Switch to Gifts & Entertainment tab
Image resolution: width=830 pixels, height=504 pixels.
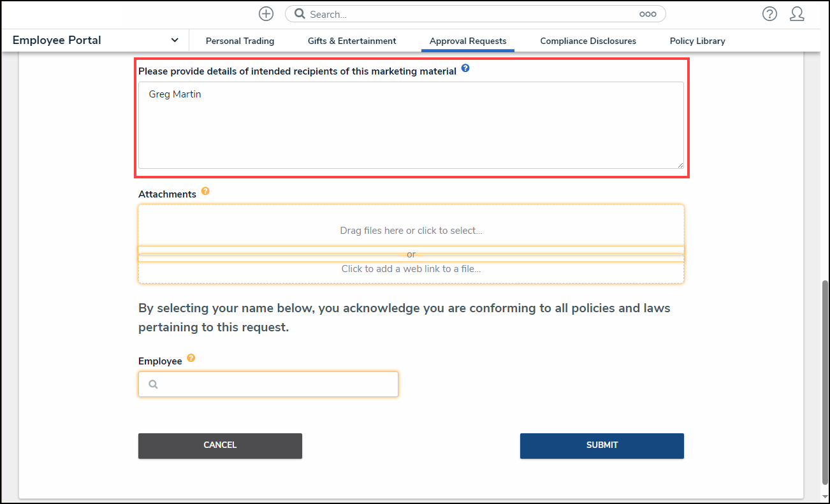pyautogui.click(x=352, y=41)
